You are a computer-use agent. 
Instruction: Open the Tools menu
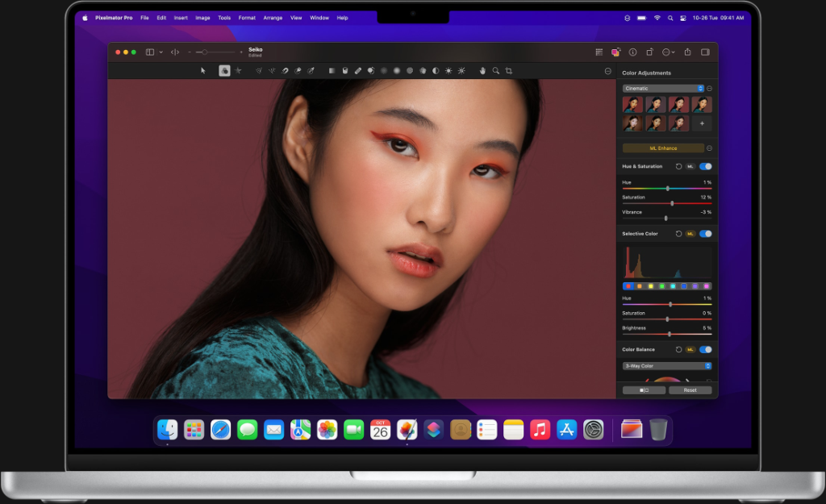click(224, 17)
